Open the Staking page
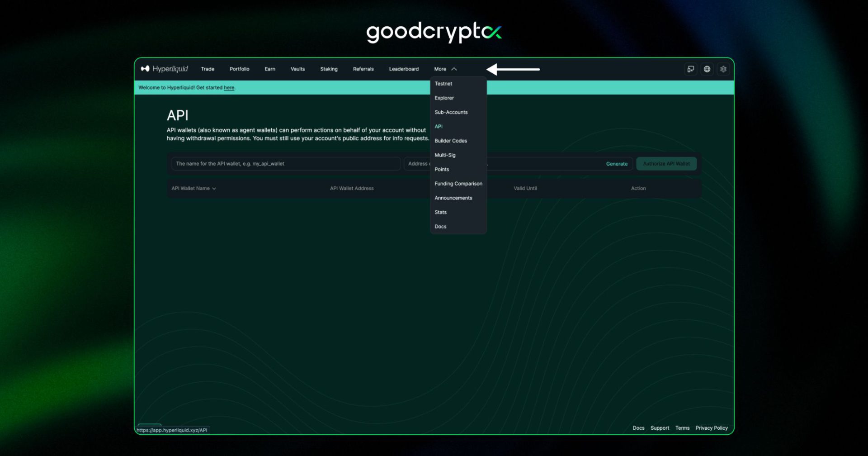Image resolution: width=868 pixels, height=456 pixels. coord(329,69)
